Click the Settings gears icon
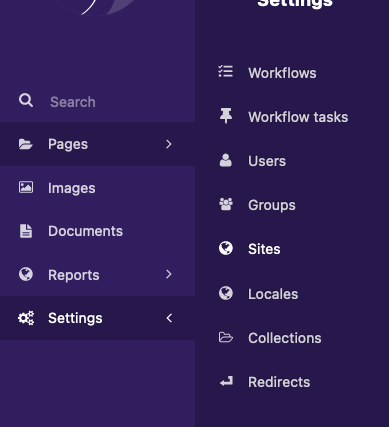 click(x=26, y=318)
